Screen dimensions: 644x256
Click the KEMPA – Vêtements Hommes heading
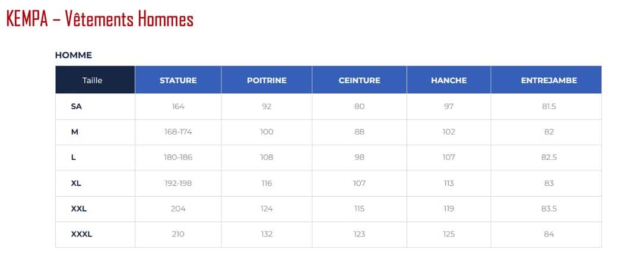[100, 20]
